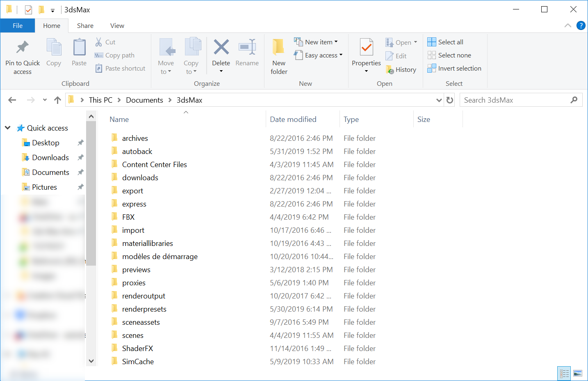
Task: Expand the Delete options arrow
Action: pyautogui.click(x=221, y=71)
